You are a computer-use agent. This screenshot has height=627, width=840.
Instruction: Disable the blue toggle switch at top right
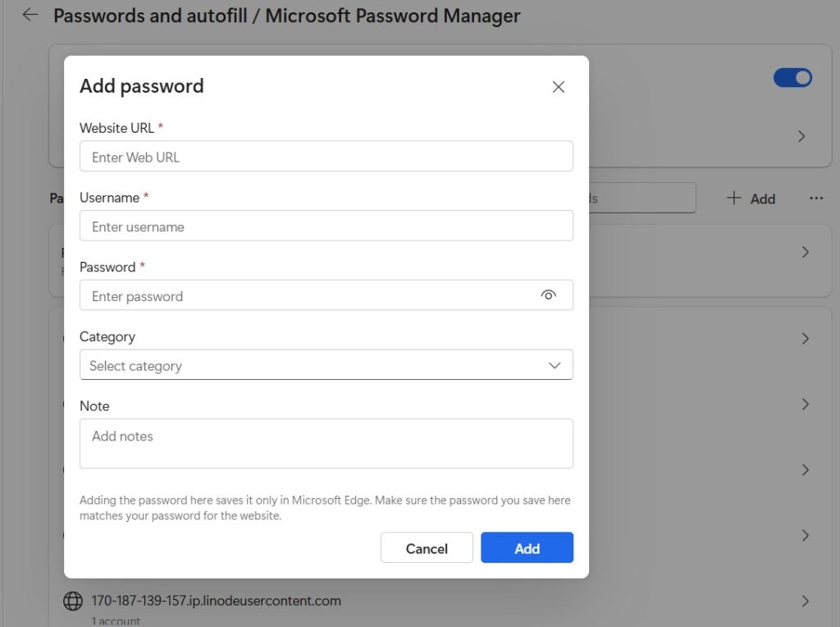pos(792,77)
